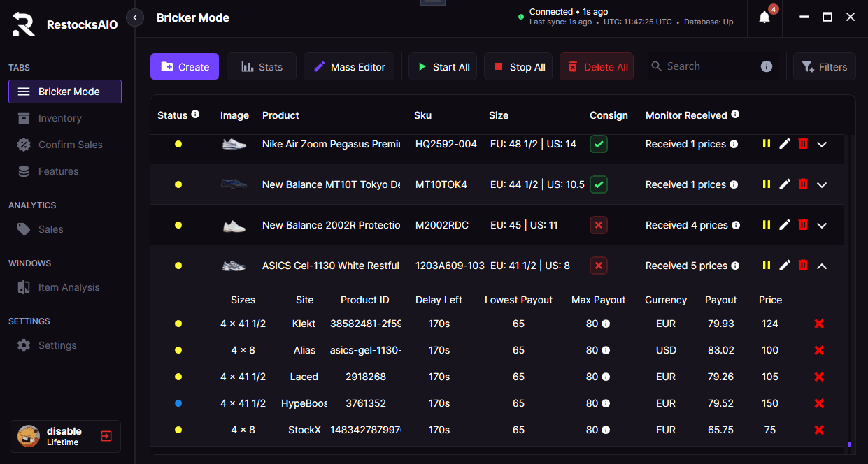Pause the New Balance MT10T task
The image size is (868, 464).
[767, 184]
